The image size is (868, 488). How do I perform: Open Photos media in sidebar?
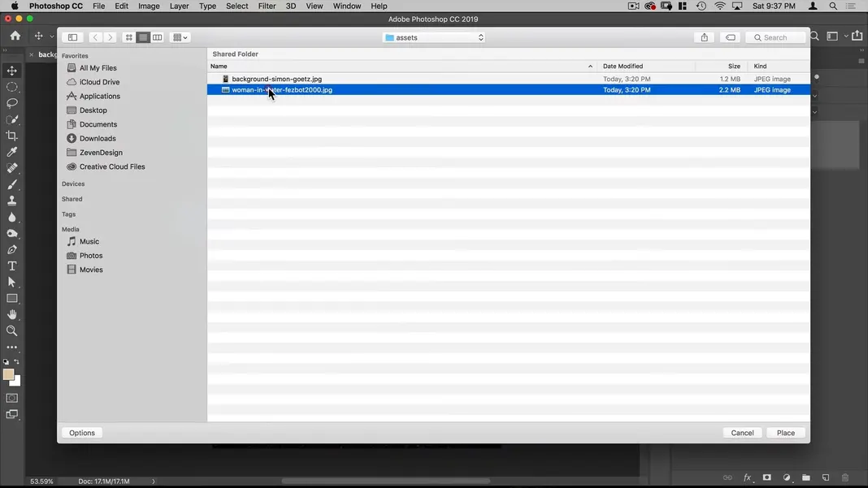tap(91, 256)
